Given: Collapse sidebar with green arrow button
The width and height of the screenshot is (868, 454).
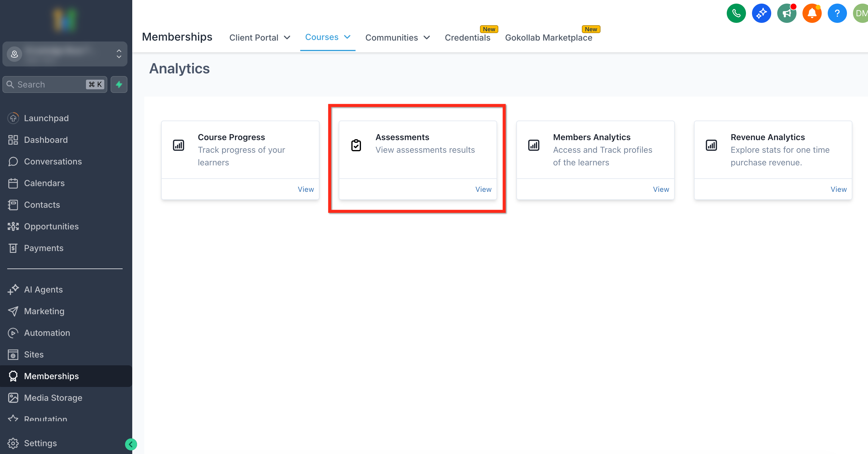Looking at the screenshot, I should pyautogui.click(x=131, y=444).
